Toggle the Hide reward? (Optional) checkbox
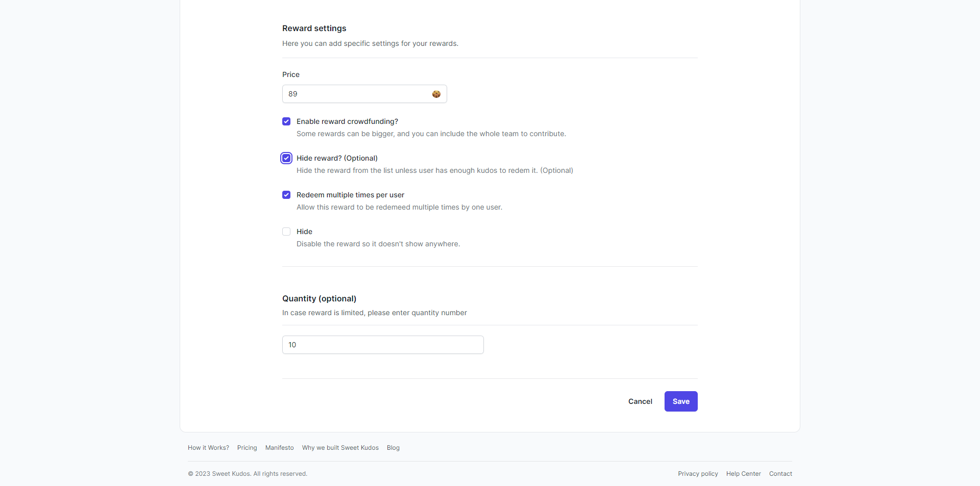Viewport: 980px width, 486px height. click(x=286, y=158)
